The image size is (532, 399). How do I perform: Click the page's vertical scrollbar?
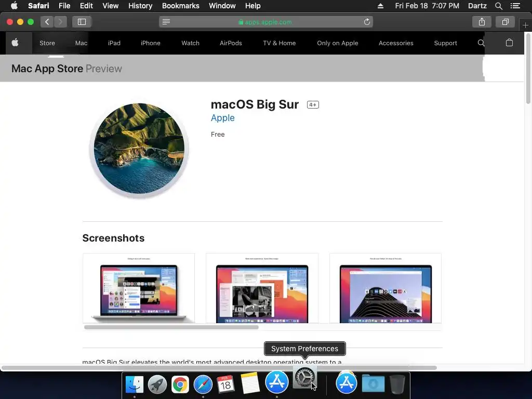point(528,68)
